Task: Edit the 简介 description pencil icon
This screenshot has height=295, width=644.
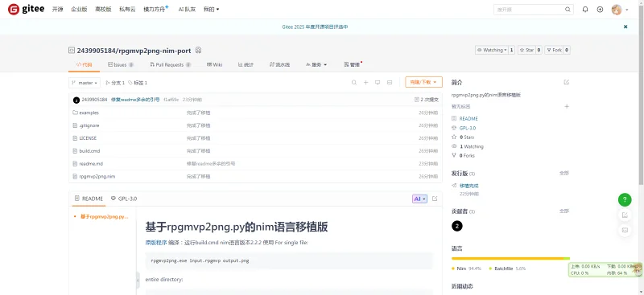Action: (x=567, y=82)
